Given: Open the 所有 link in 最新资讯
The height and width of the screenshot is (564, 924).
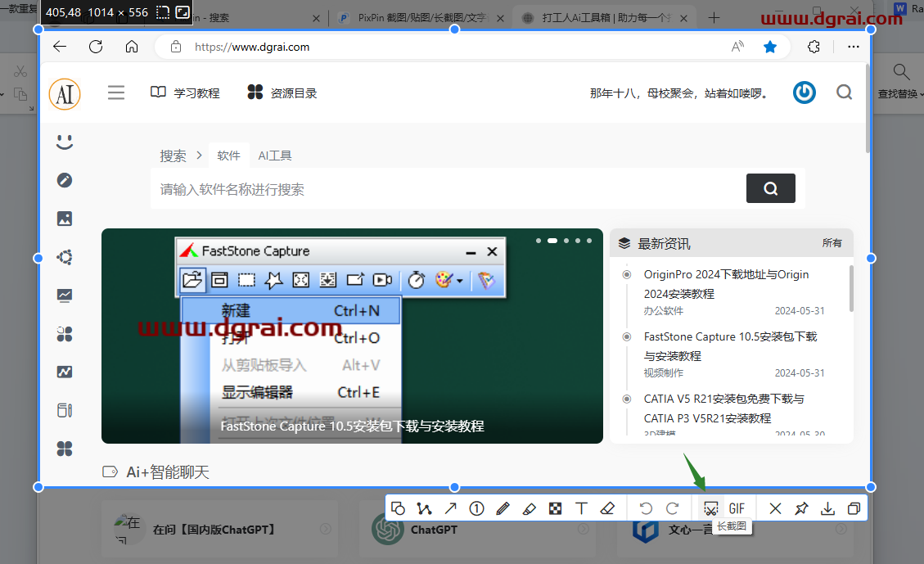Looking at the screenshot, I should [x=832, y=243].
